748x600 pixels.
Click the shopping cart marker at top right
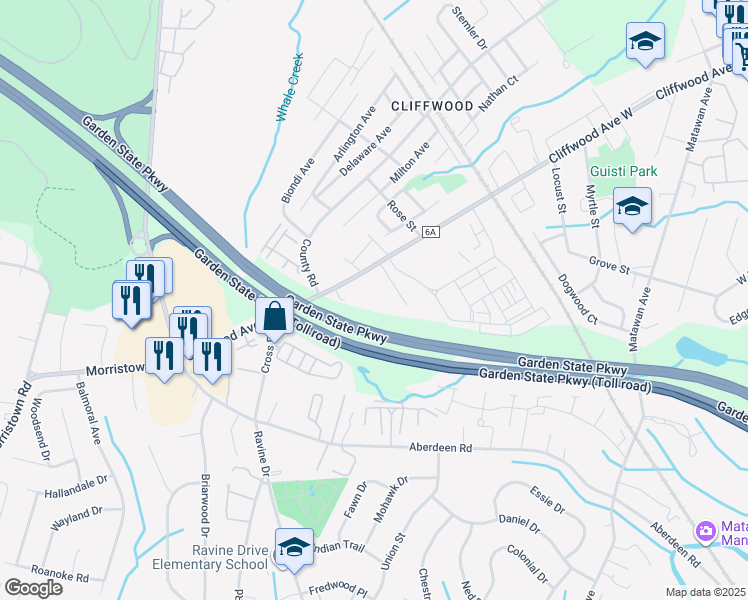pos(742,52)
